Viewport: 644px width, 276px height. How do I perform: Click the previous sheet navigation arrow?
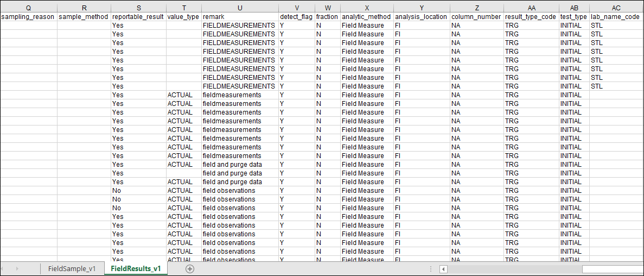coord(7,269)
